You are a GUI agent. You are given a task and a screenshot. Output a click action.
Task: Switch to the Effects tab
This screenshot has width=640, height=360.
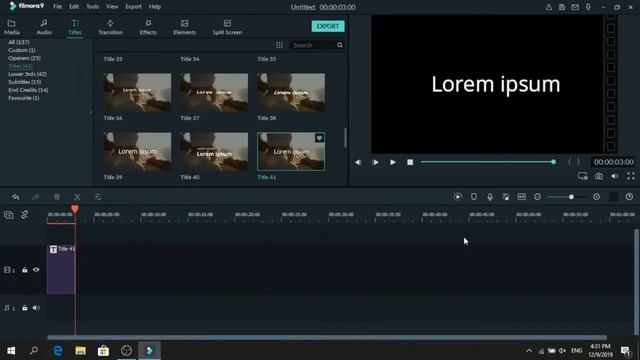click(x=148, y=27)
